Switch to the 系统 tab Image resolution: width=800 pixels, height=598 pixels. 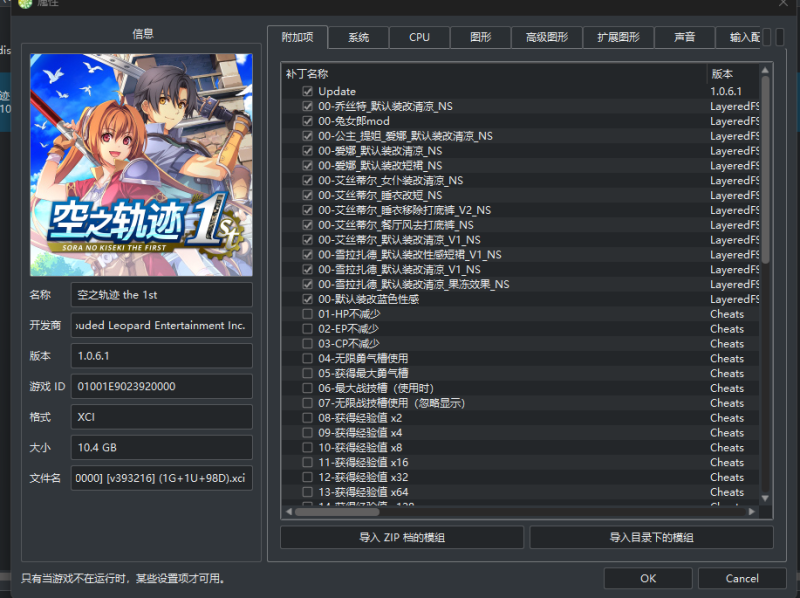click(x=356, y=37)
